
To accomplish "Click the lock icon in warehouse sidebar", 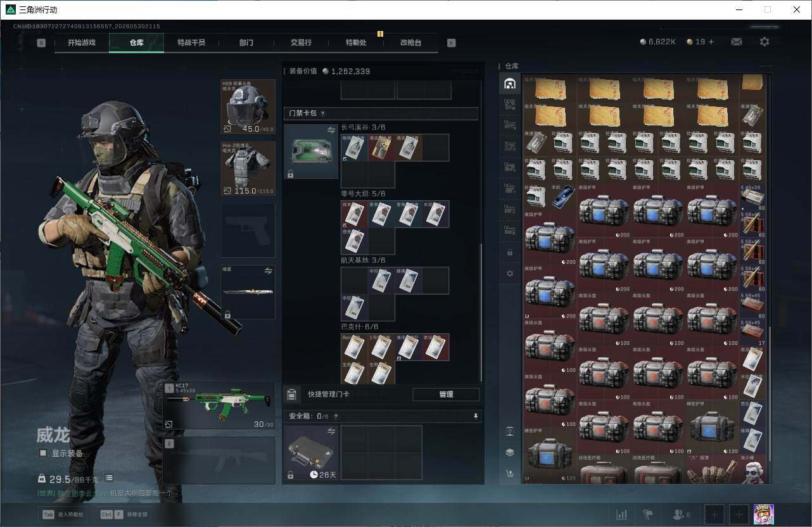I will 509,252.
